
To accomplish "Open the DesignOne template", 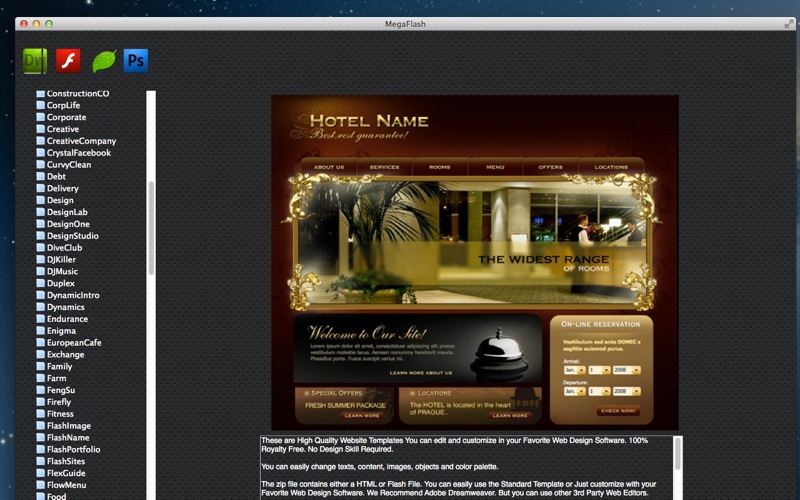I will coord(63,224).
